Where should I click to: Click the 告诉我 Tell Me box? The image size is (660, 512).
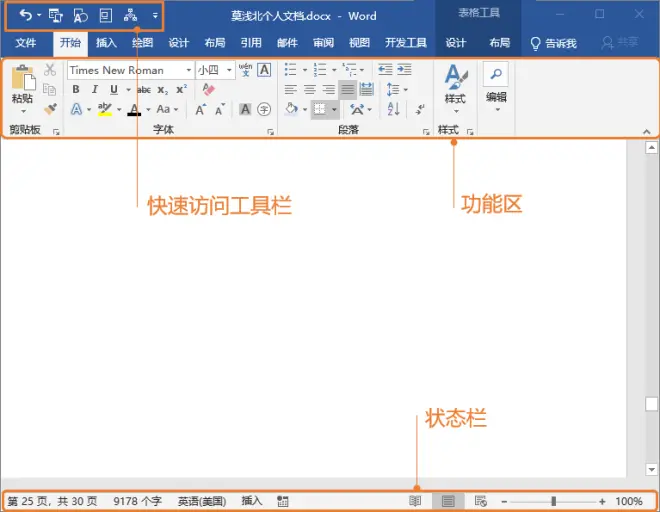point(553,43)
